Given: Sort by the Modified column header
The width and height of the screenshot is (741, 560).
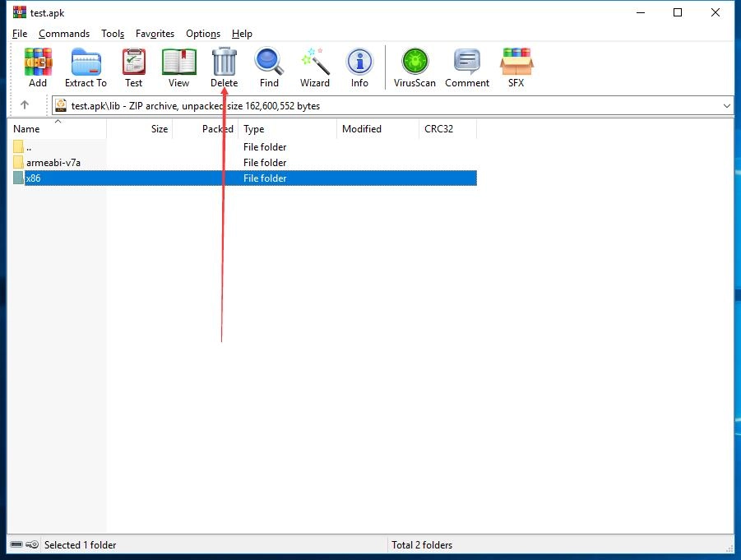Looking at the screenshot, I should pyautogui.click(x=377, y=129).
